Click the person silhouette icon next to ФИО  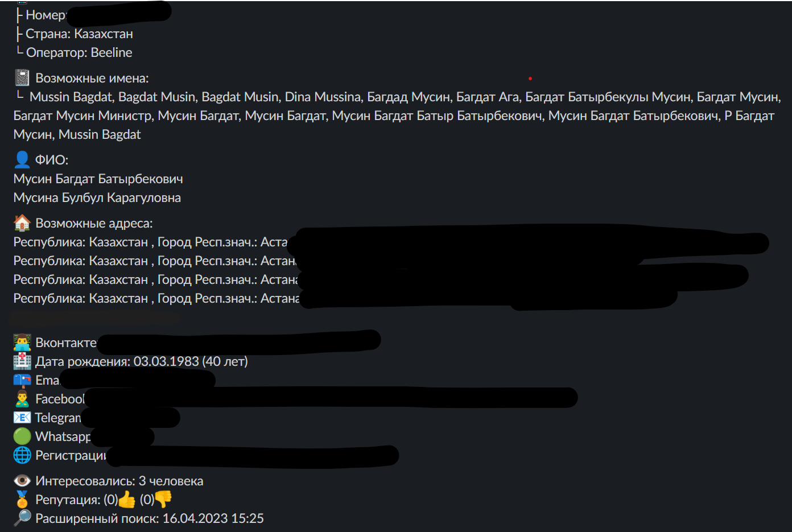click(x=22, y=159)
